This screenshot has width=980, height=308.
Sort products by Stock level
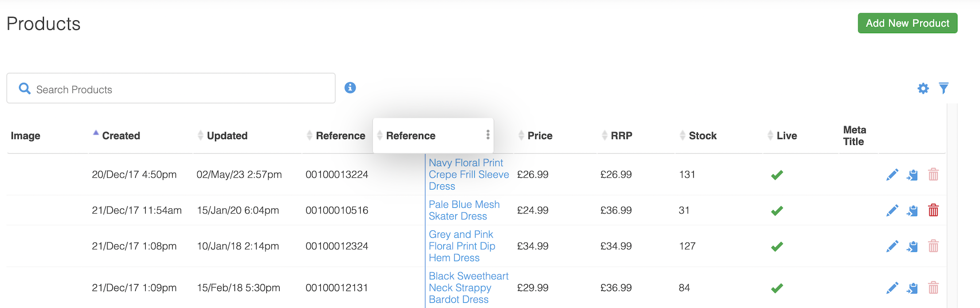coord(702,136)
